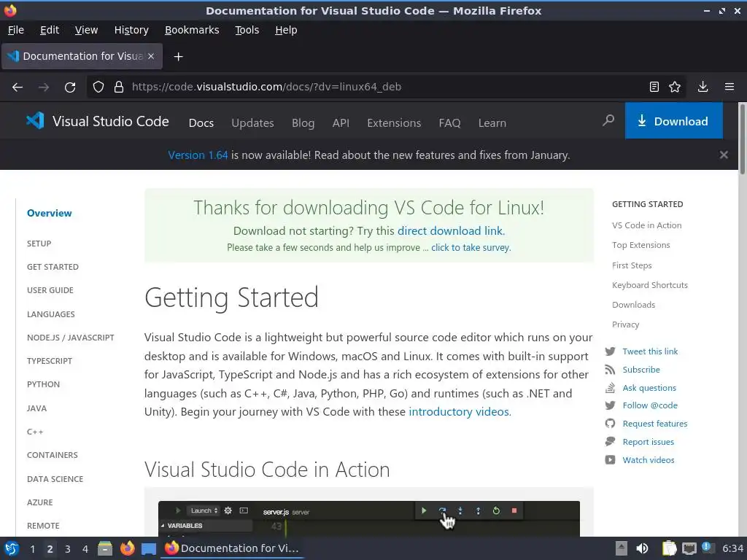Screen dimensions: 747x560
Task: Open the file manager from the taskbar
Action: 105,548
